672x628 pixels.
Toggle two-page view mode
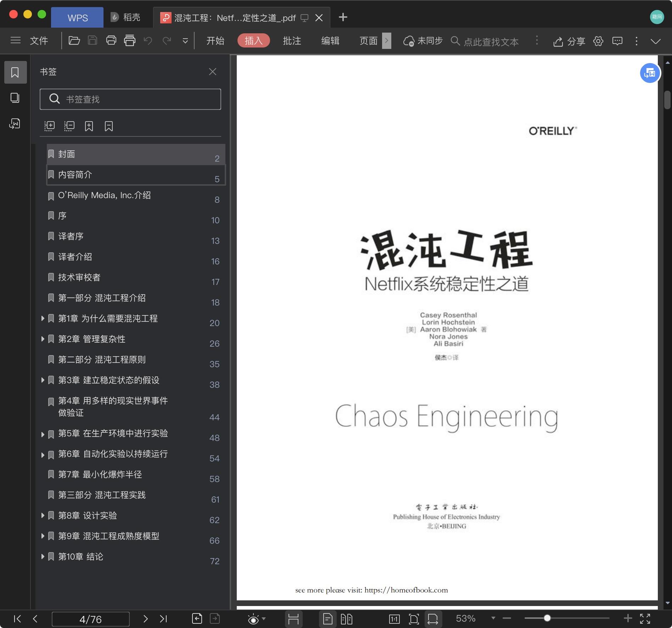click(x=346, y=619)
